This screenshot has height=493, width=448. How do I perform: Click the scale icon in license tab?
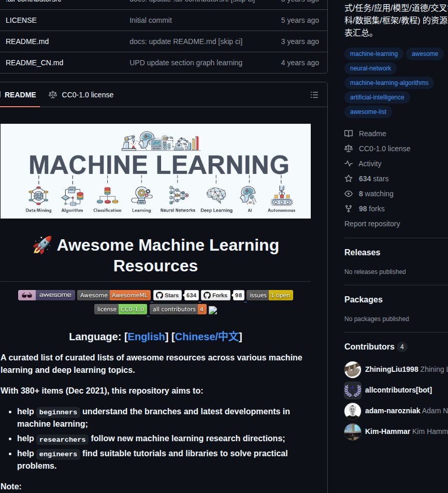tap(53, 95)
